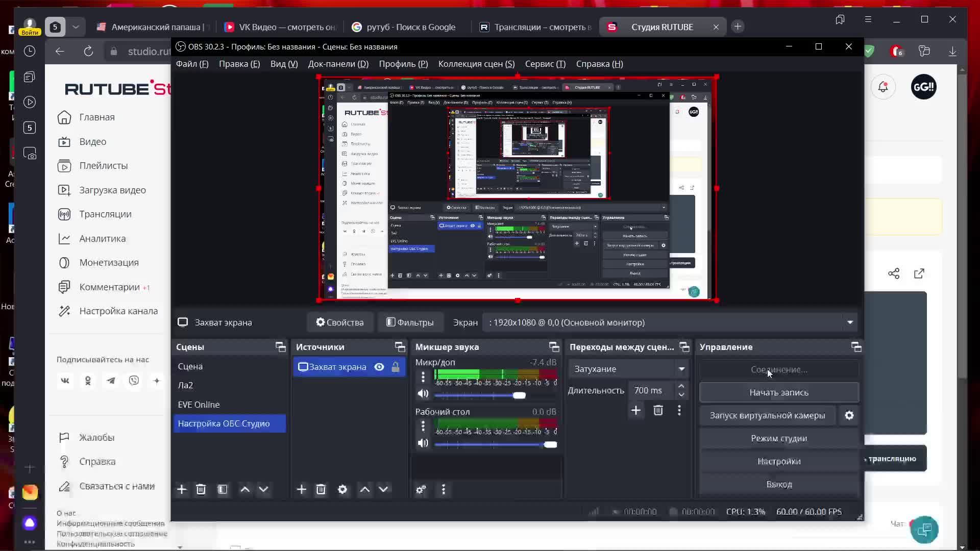Click the share icon on RUTUBE page
Image resolution: width=980 pixels, height=551 pixels.
click(894, 274)
